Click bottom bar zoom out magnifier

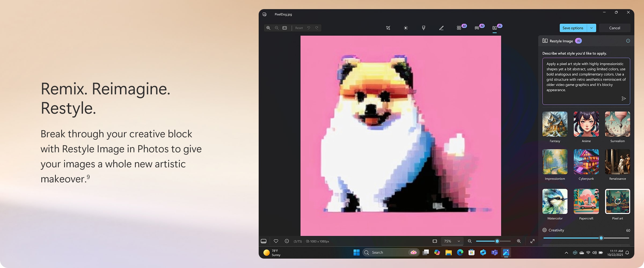pyautogui.click(x=470, y=241)
